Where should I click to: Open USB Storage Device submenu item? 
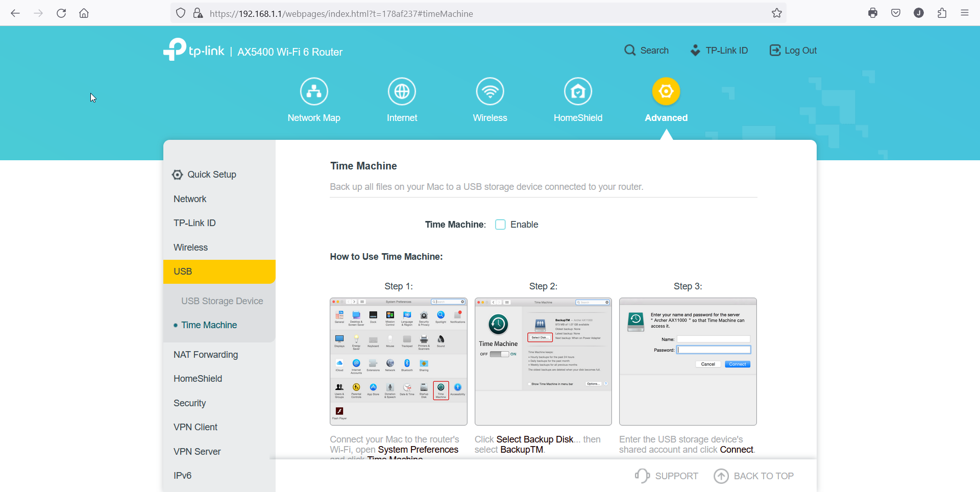pos(222,301)
